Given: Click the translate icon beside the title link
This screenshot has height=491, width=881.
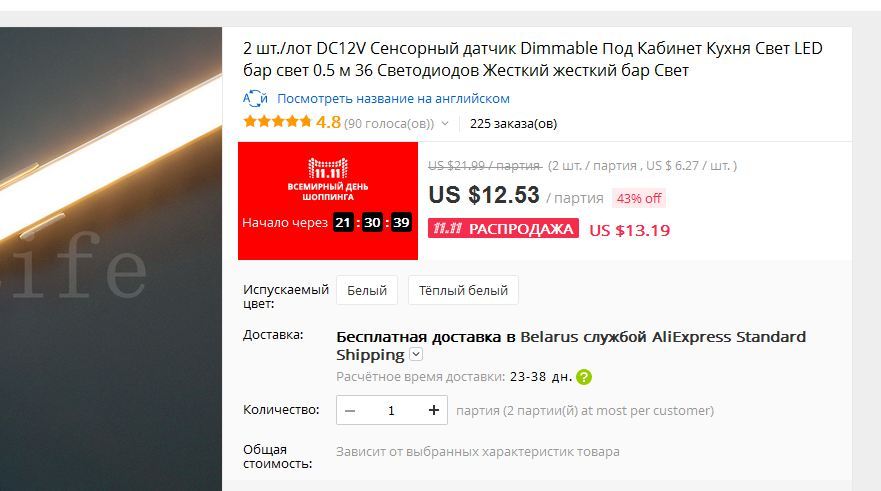Looking at the screenshot, I should (x=255, y=98).
